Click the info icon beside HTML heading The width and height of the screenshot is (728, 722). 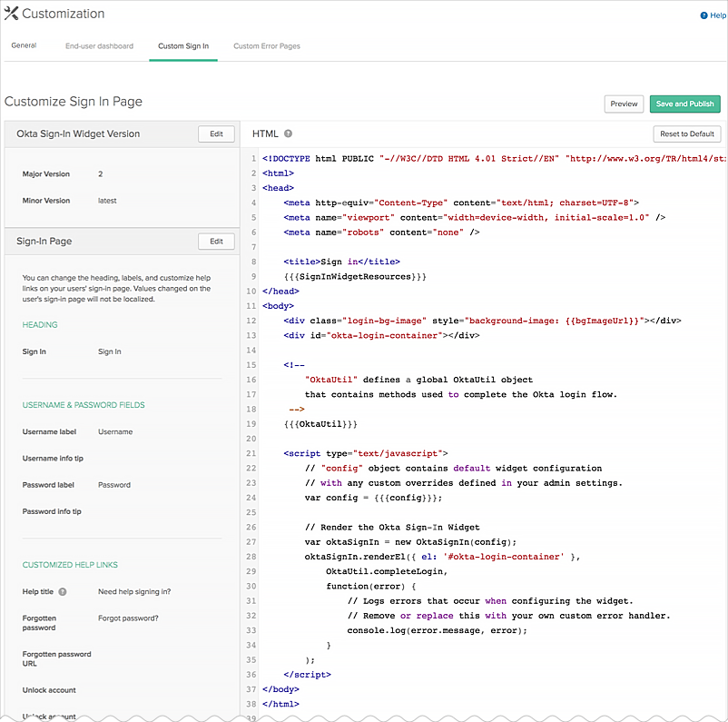coord(288,134)
